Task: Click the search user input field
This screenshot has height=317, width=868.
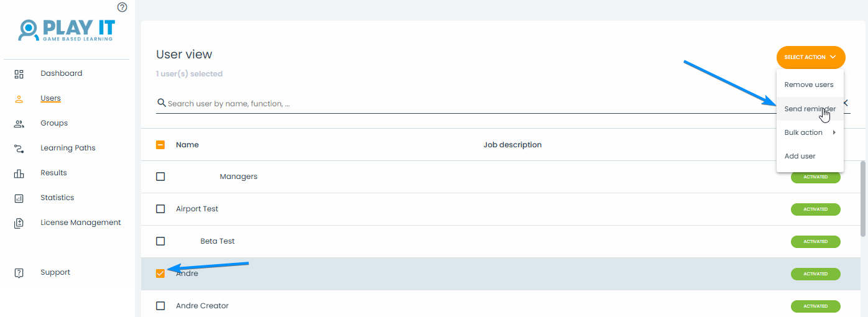Action: [435, 104]
